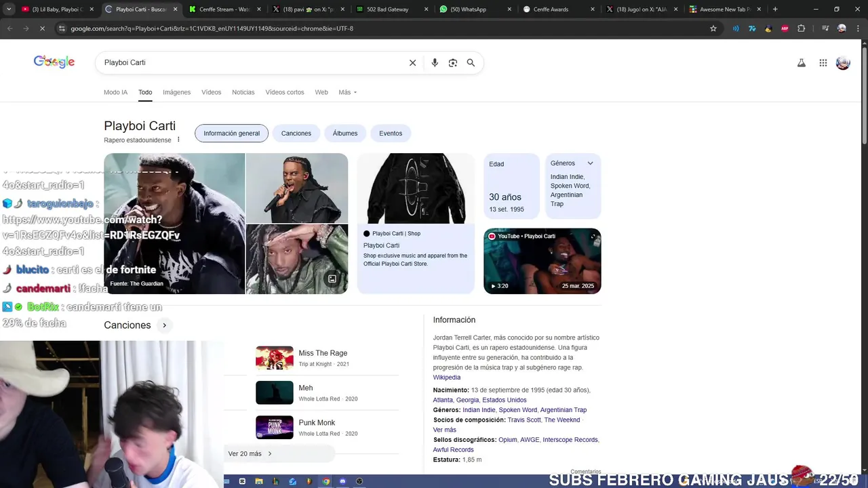
Task: Open the Travis Scott link
Action: pos(524,420)
